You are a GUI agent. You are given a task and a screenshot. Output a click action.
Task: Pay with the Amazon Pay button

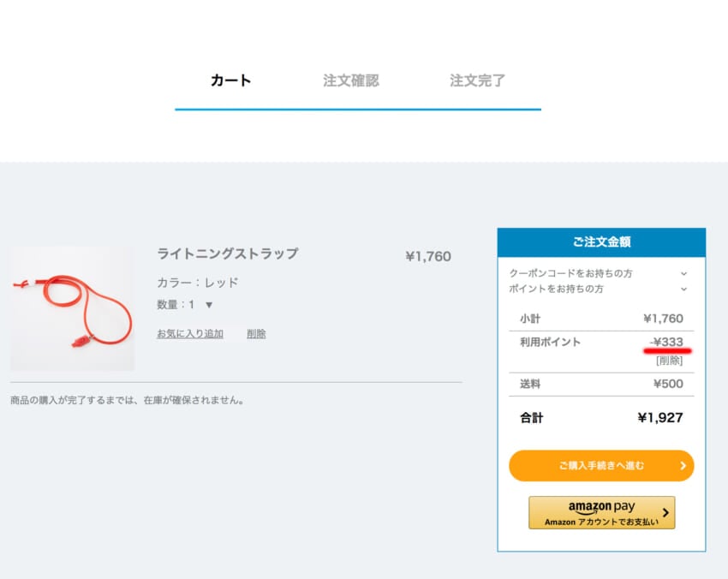pyautogui.click(x=600, y=512)
